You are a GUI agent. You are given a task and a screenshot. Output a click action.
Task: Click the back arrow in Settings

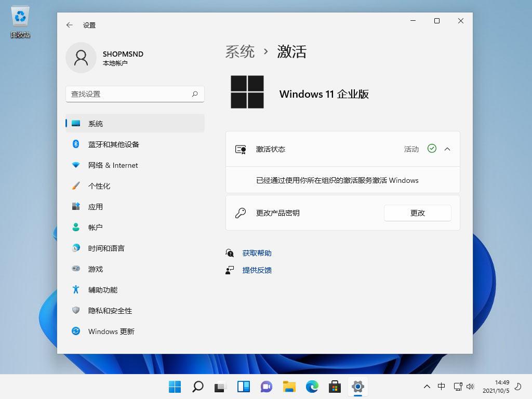tap(70, 25)
